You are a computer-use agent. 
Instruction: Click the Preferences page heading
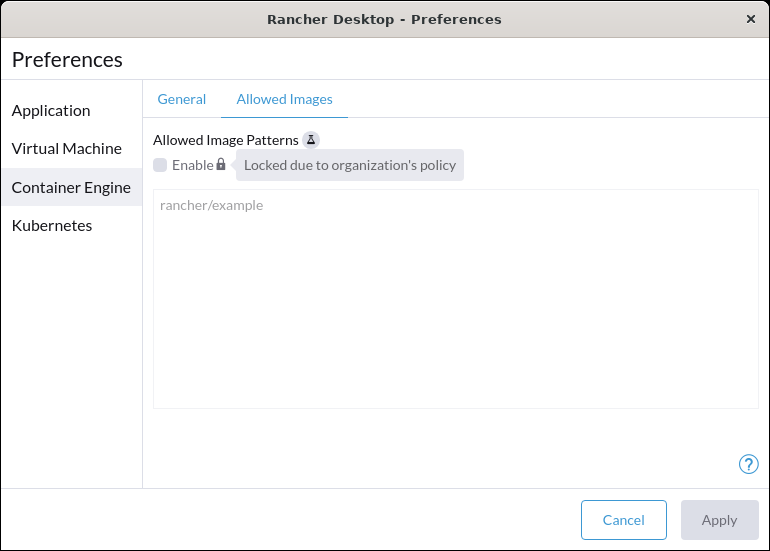(67, 60)
